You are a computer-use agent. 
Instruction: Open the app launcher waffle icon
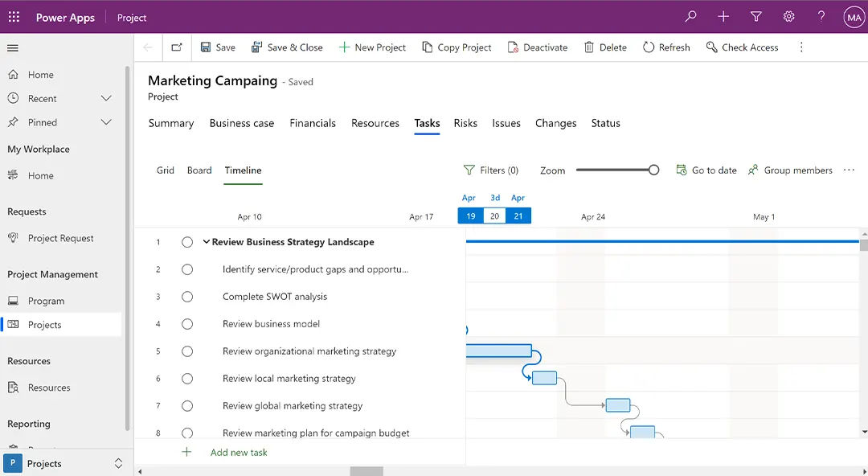point(14,17)
